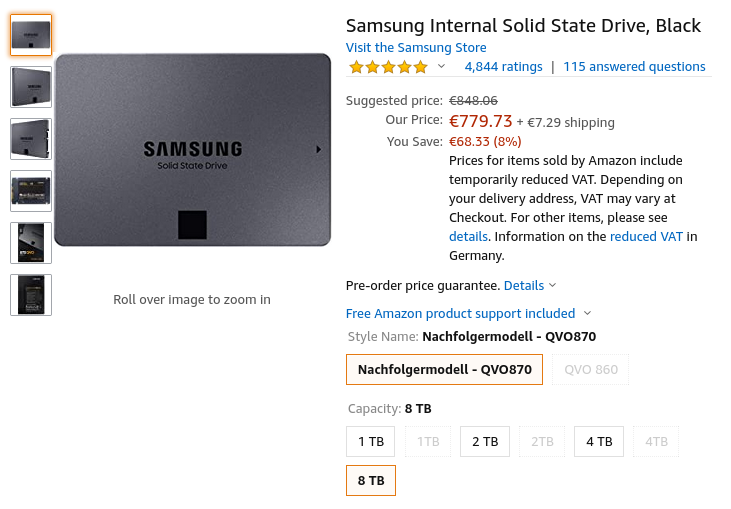Select the fourth thumbnail showing SSD internals
731x509 pixels.
pyautogui.click(x=31, y=190)
